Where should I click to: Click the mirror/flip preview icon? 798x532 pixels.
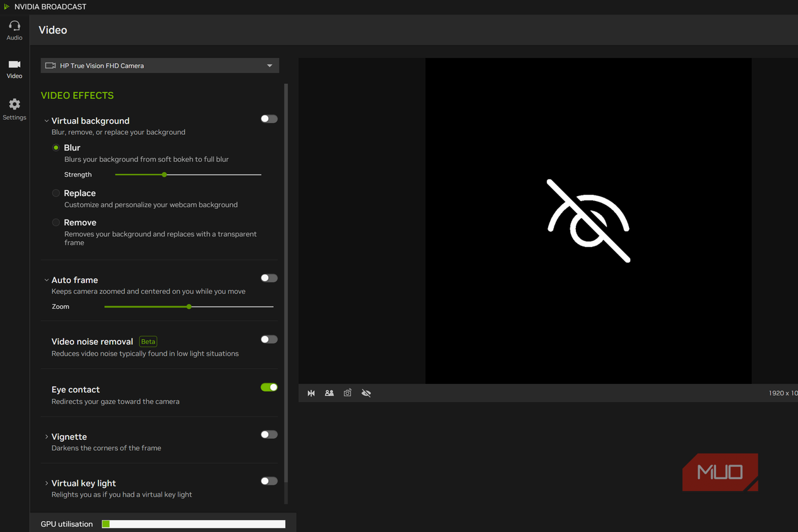[x=311, y=393]
